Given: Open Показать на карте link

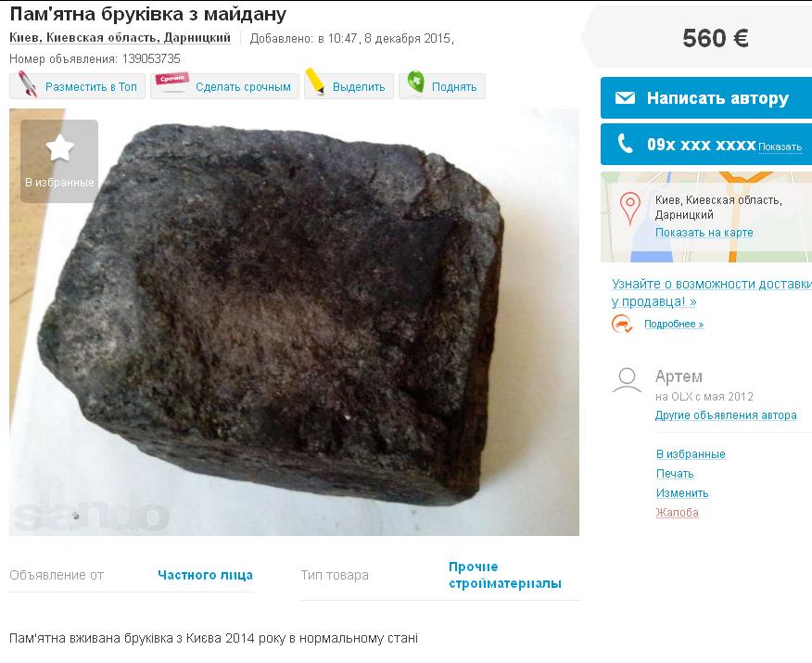Looking at the screenshot, I should 704,233.
